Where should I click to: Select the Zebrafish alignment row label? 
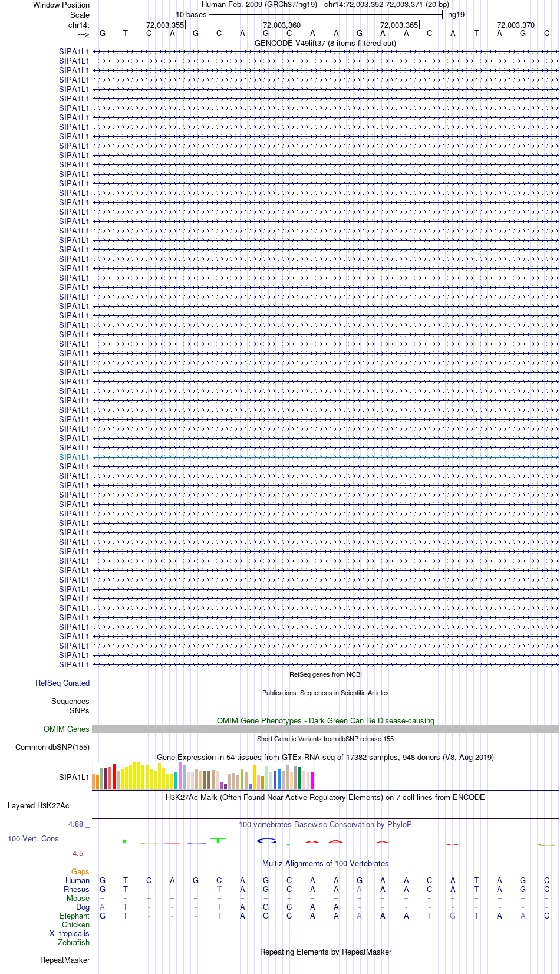74,942
